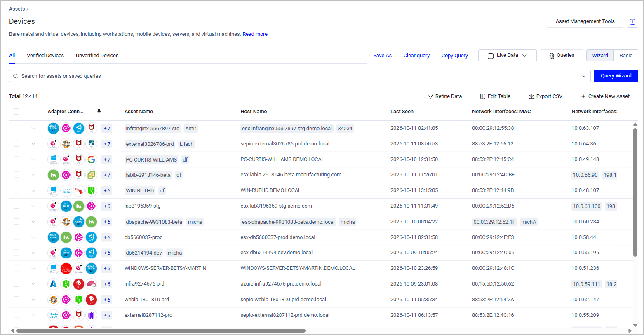The width and height of the screenshot is (644, 335).
Task: Select the Basic query mode
Action: pos(626,56)
